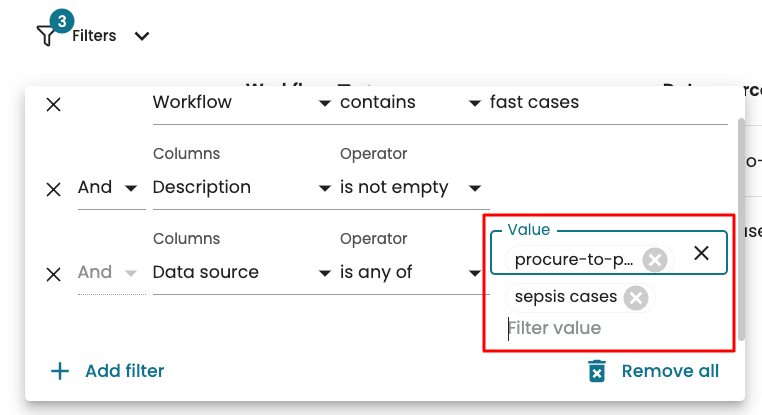Delete the Data source filter row
Screen dimensions: 762x415
tap(54, 273)
